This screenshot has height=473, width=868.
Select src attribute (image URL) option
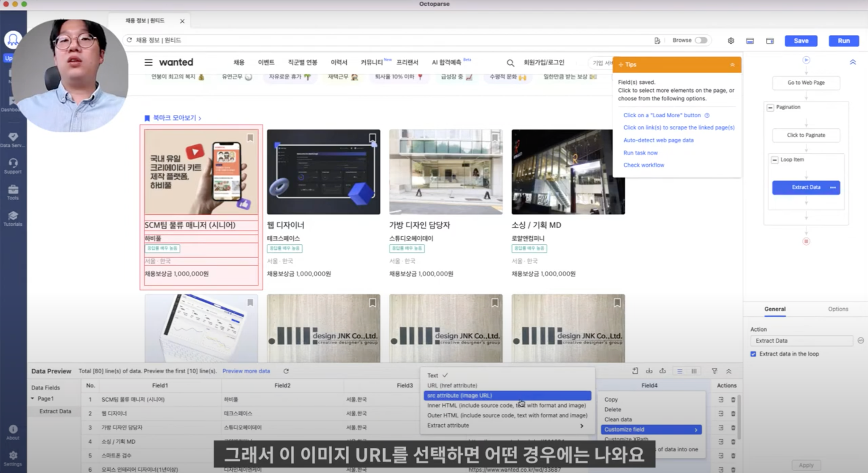[507, 396]
